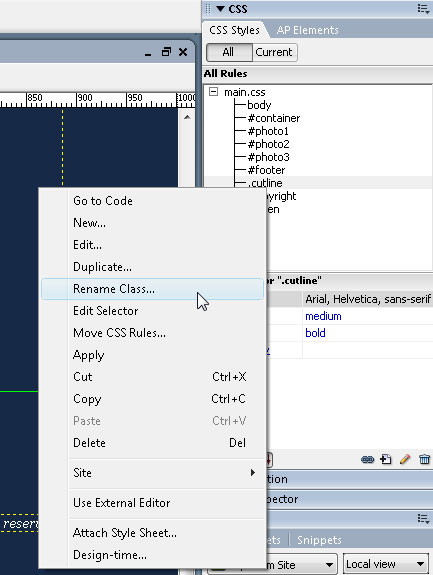Screen dimensions: 433x575
Task: Delete CSS rule using trash icon
Action: (424, 459)
